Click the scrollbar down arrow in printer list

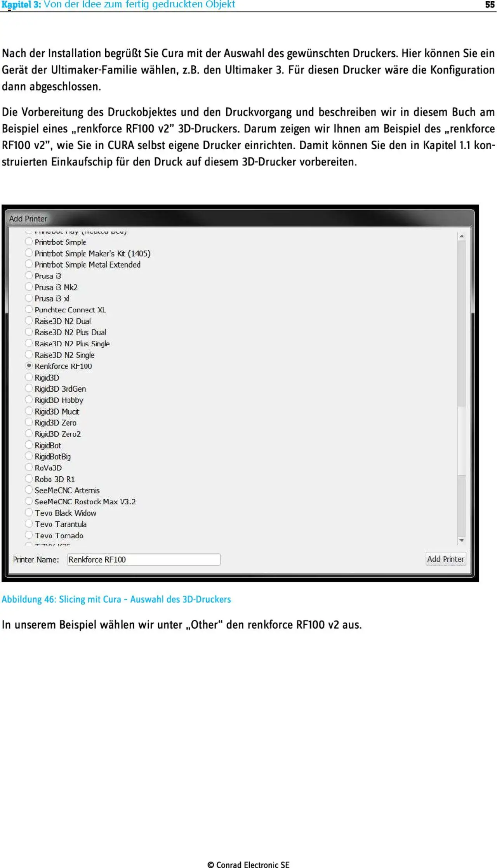click(x=462, y=540)
